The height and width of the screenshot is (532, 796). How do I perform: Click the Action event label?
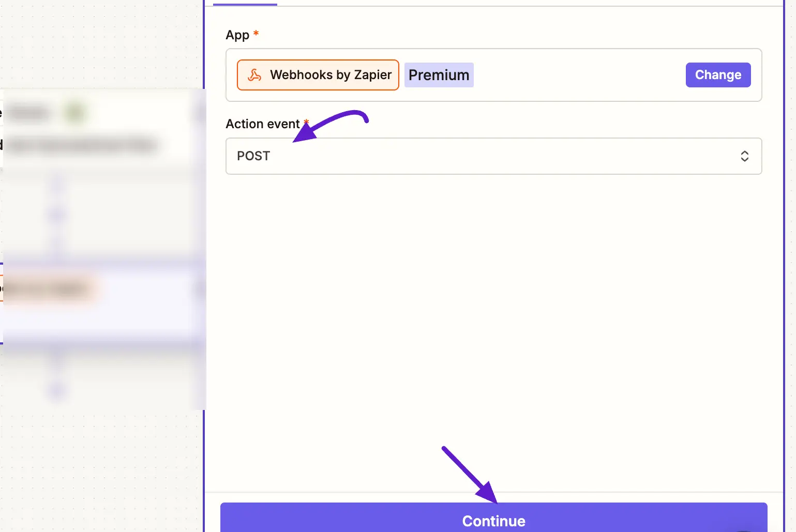click(263, 124)
